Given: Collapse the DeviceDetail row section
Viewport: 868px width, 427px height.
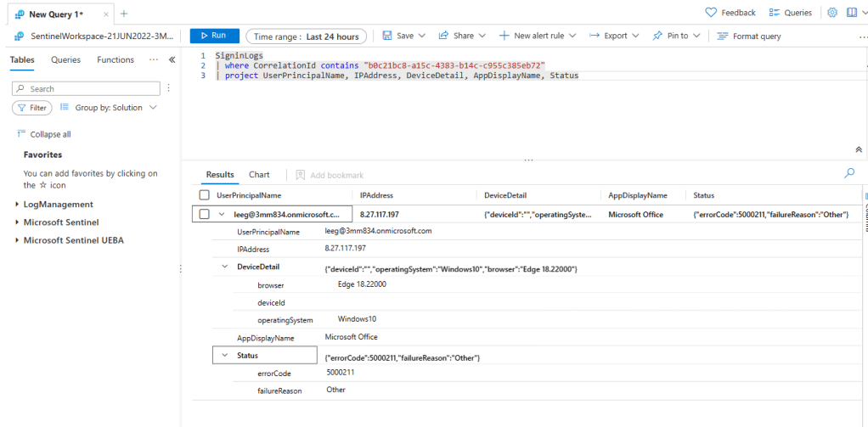Looking at the screenshot, I should pos(224,267).
